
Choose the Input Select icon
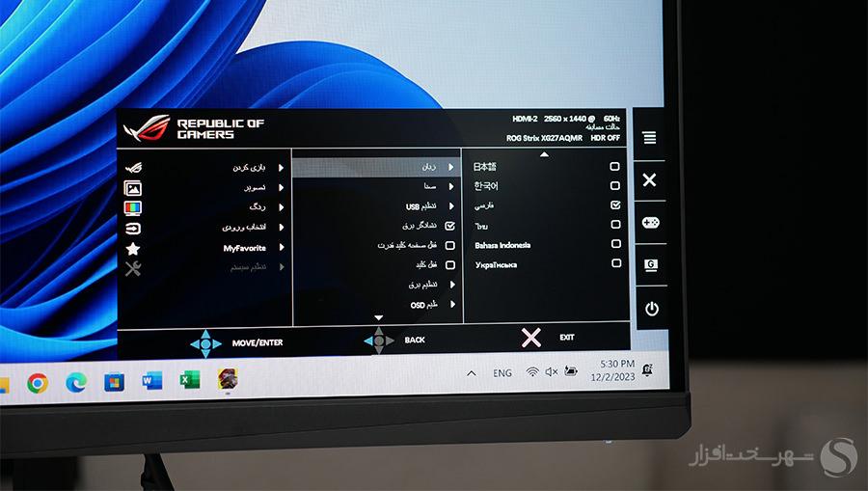click(x=133, y=228)
